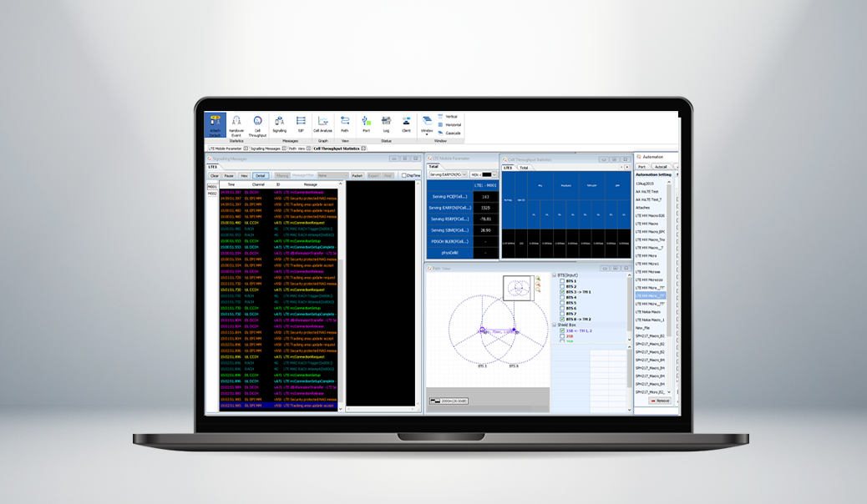
Task: Arrange windows with Cascade layout
Action: coord(449,133)
